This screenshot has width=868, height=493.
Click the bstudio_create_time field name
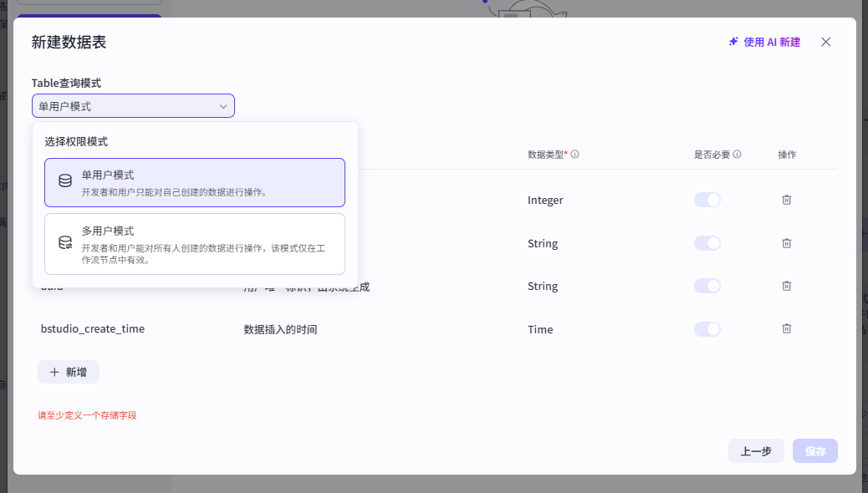pyautogui.click(x=93, y=329)
